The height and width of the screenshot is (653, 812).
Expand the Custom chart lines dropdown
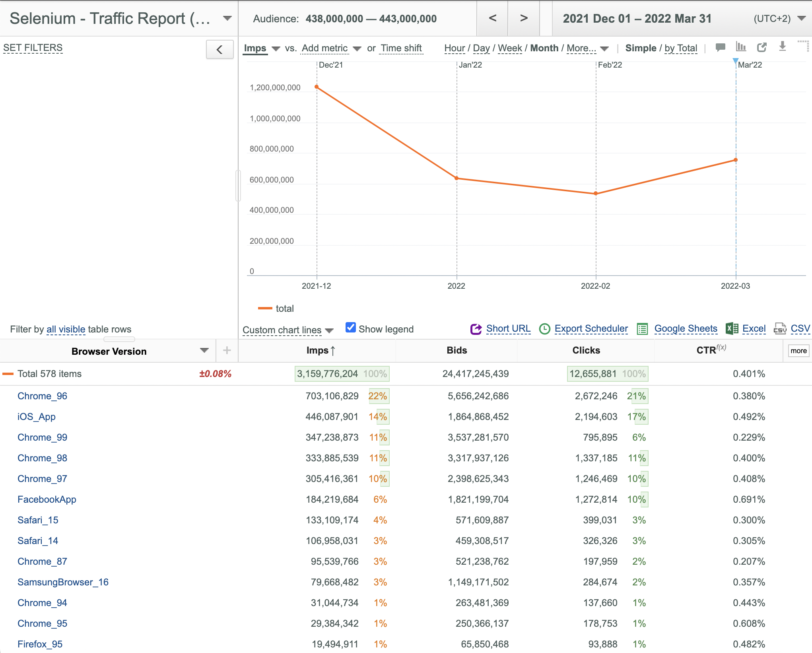point(288,330)
